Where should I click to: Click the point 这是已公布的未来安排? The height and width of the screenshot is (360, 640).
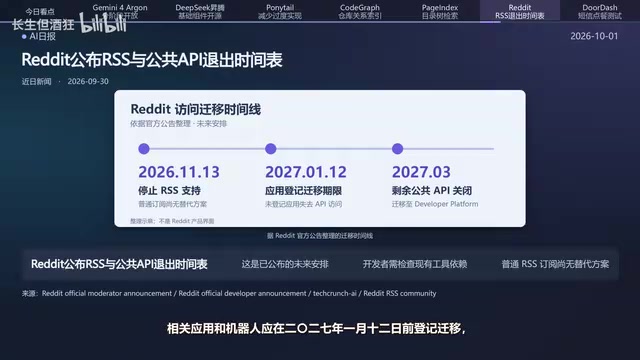pos(285,264)
